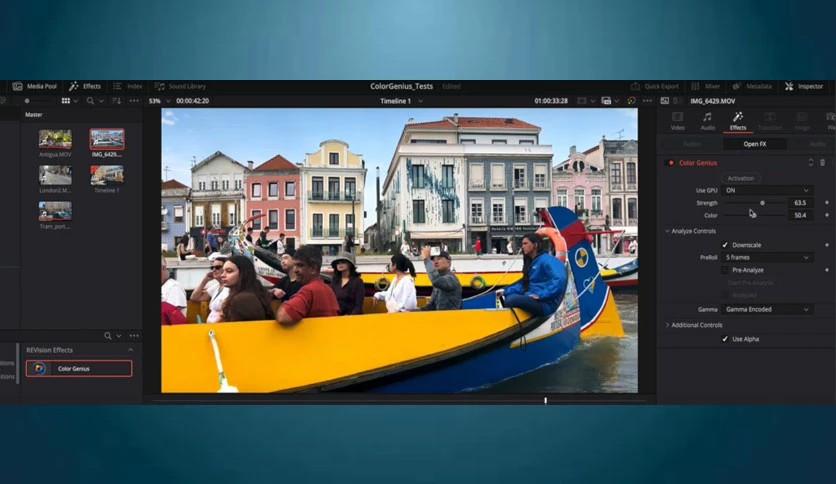Add a keyframe for Pre-Analyze parameter

pyautogui.click(x=827, y=270)
